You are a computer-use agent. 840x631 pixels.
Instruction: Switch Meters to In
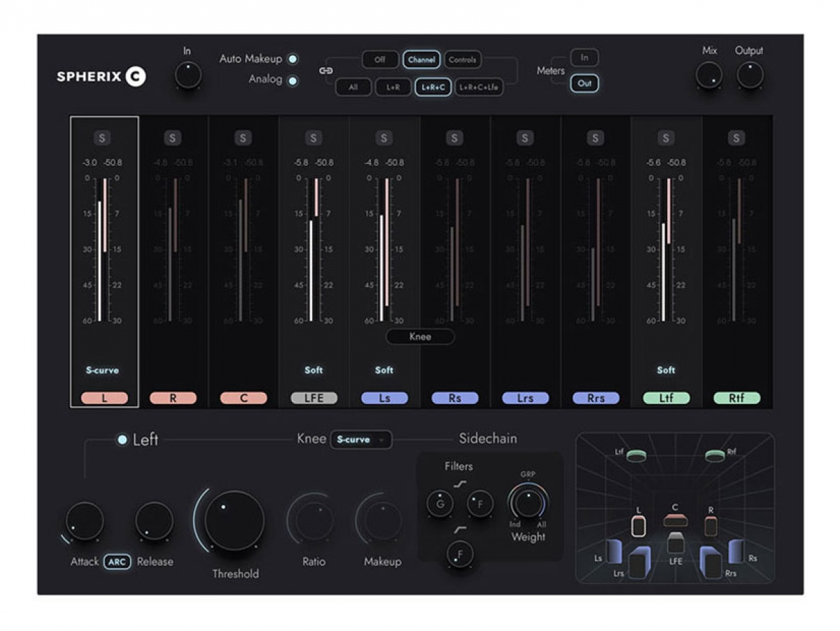(584, 58)
